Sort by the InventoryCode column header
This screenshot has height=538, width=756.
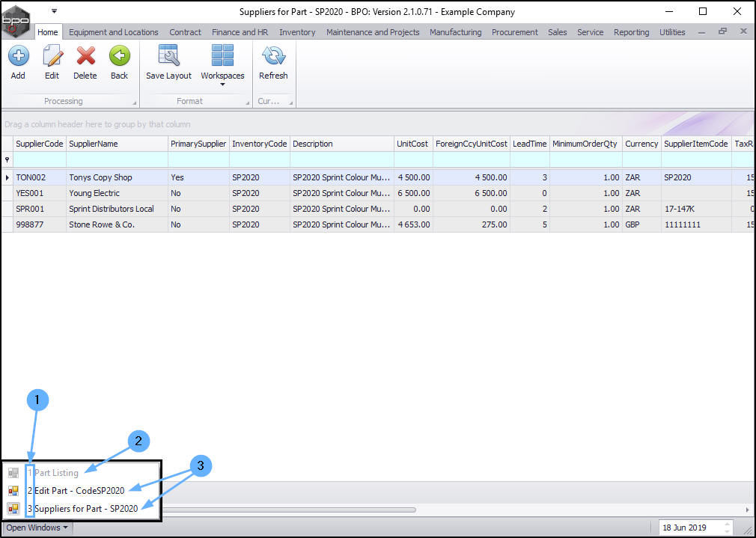point(260,144)
